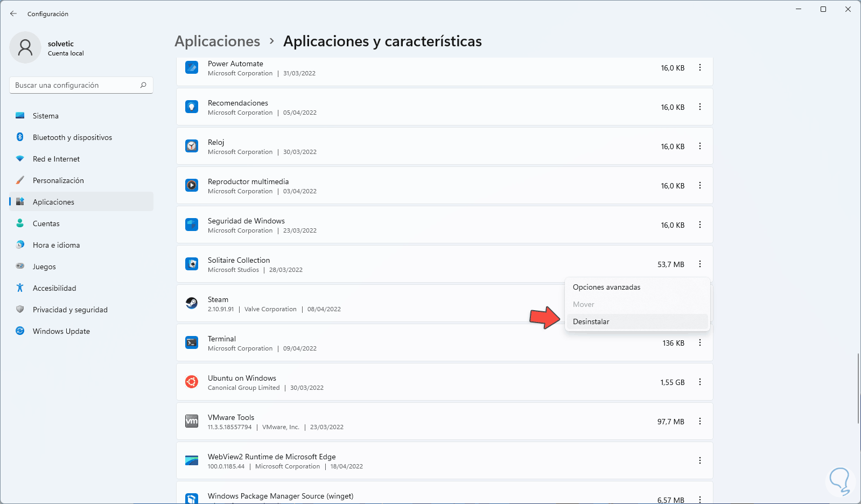Click the Terminal app icon
The height and width of the screenshot is (504, 861).
pos(192,342)
